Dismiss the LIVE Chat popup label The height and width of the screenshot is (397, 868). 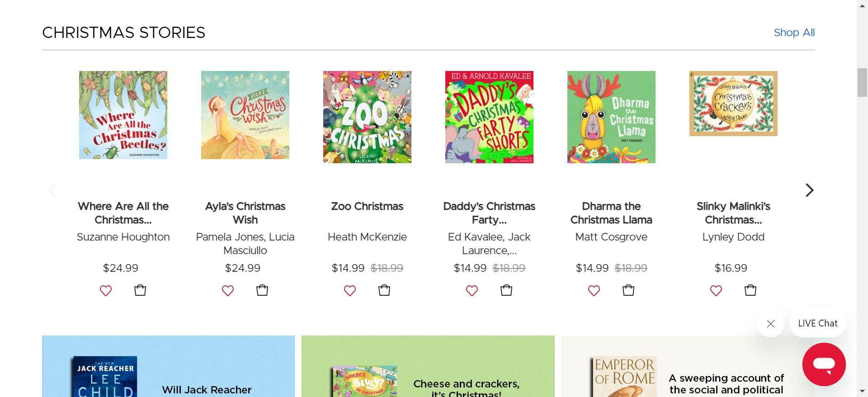point(771,324)
